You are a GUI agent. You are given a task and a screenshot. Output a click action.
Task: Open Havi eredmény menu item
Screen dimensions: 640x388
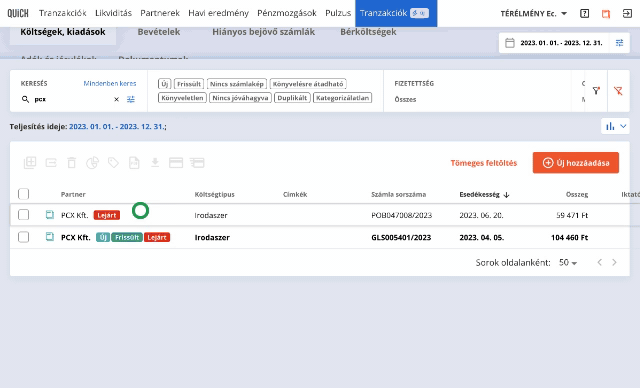(218, 13)
